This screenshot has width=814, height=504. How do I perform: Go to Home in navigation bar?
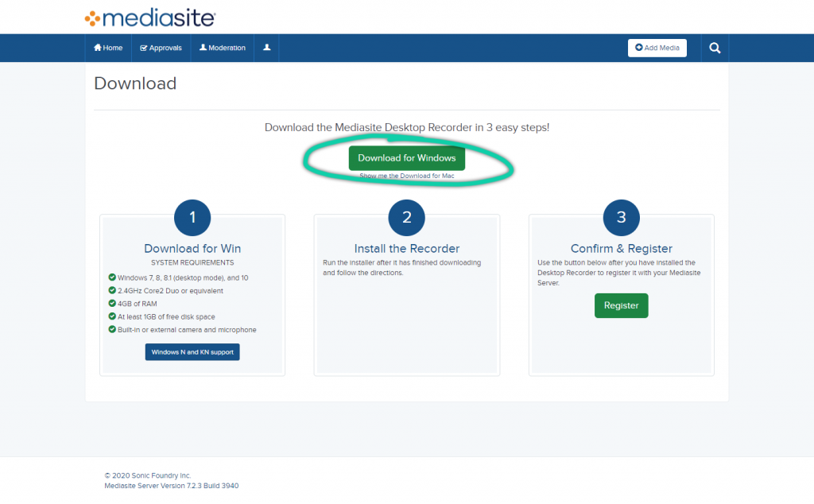(x=108, y=48)
